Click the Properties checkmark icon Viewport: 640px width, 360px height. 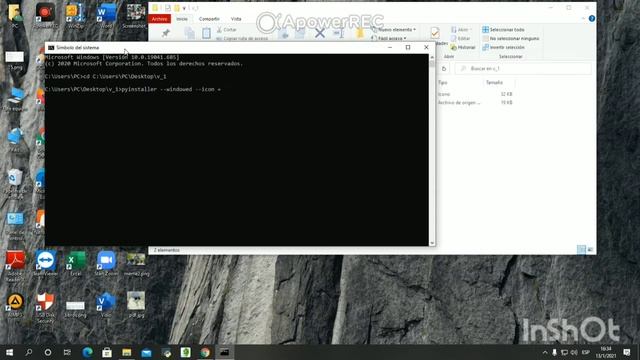[x=435, y=33]
